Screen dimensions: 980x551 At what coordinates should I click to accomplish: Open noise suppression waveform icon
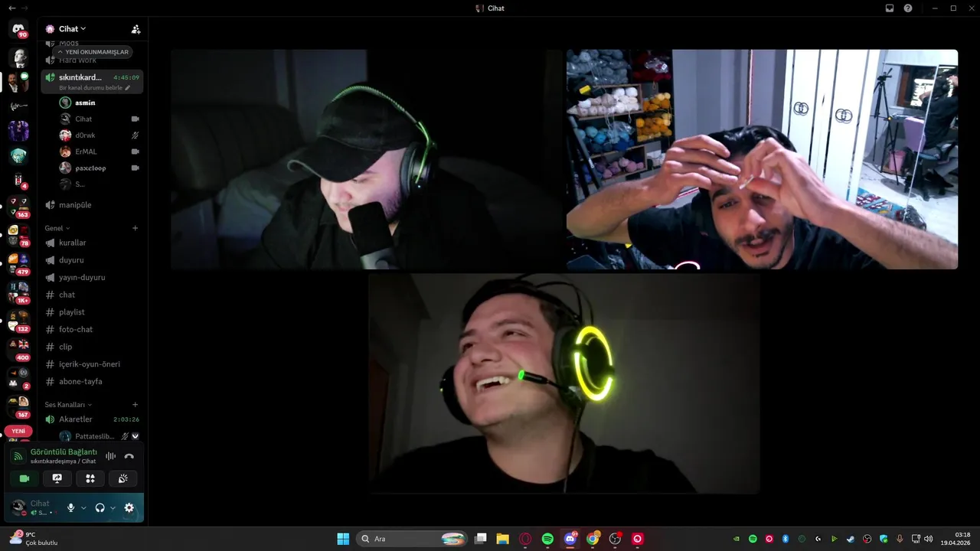[x=110, y=456]
